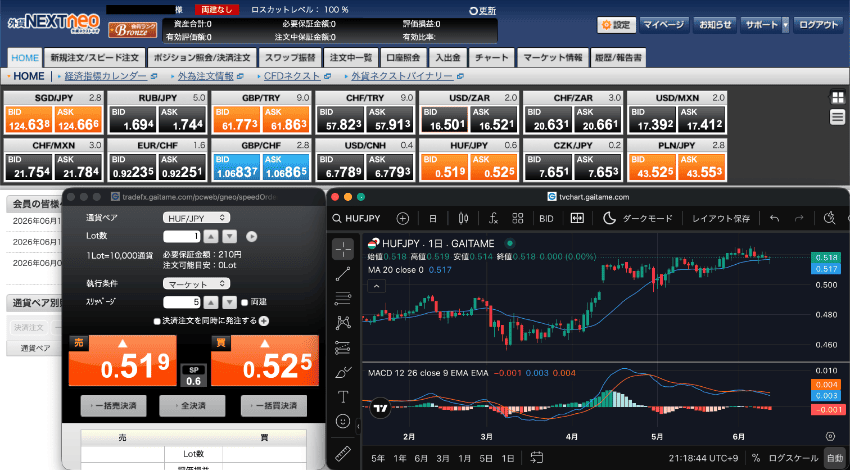Open the 新規注文/スピード注文 tab
The height and width of the screenshot is (470, 850).
pos(95,57)
